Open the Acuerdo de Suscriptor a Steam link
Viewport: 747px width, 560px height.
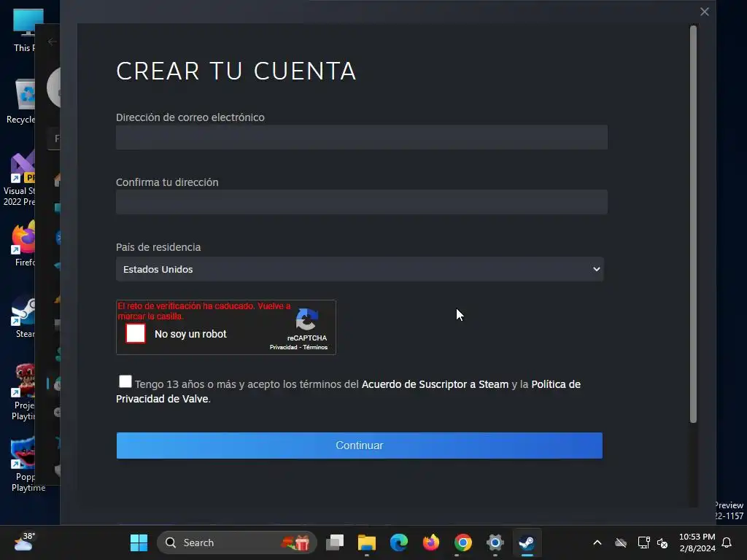435,384
